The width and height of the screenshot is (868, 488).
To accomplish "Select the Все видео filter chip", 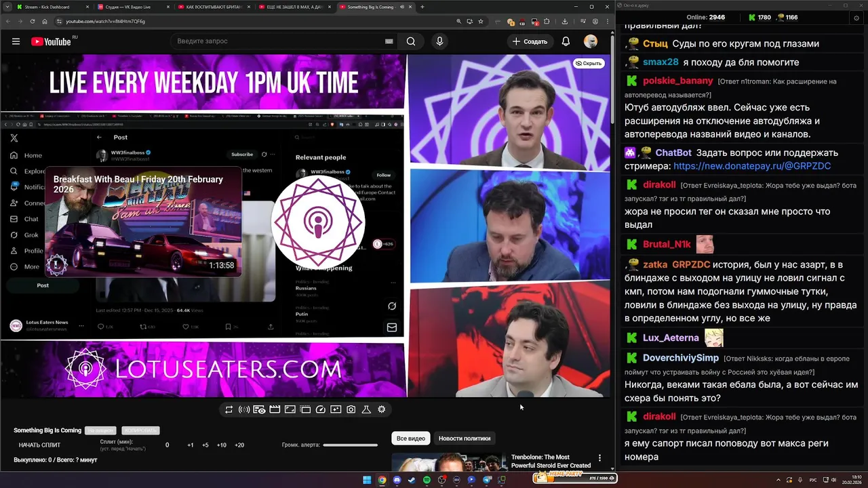I will (x=411, y=439).
